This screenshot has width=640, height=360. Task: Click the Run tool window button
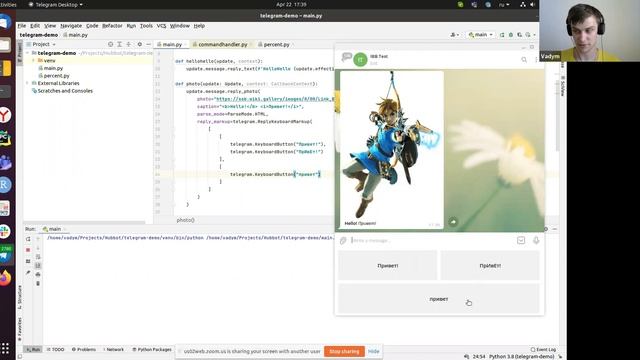(33, 349)
